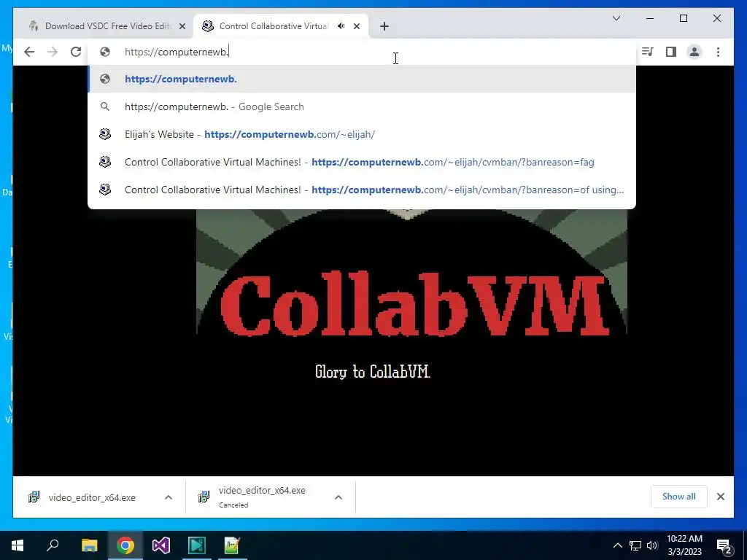Click the CollabVM logo image

[411, 271]
